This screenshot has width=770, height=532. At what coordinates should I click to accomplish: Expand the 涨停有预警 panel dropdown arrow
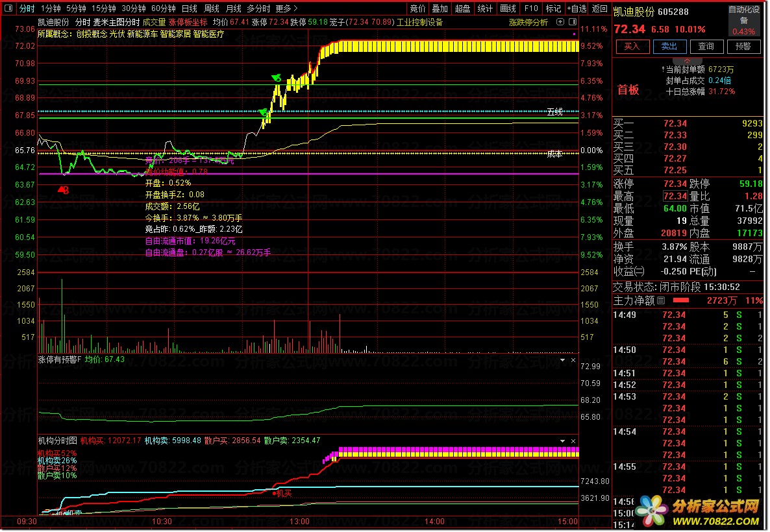(x=562, y=360)
